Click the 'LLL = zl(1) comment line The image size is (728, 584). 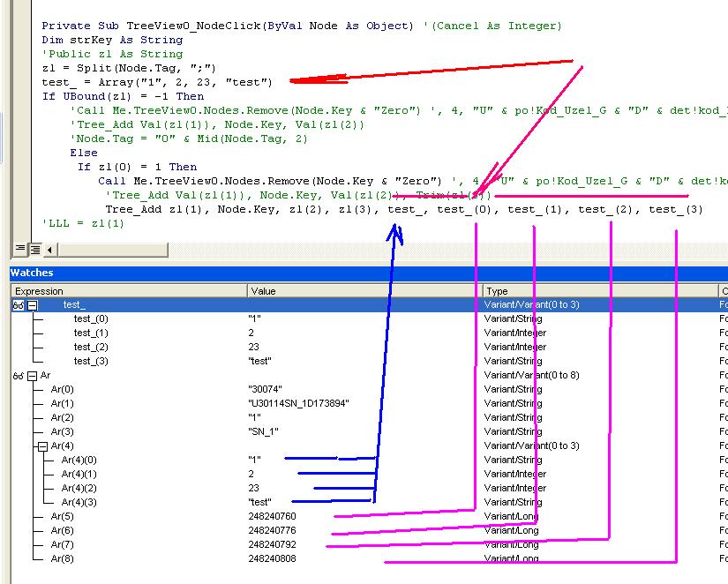pyautogui.click(x=83, y=224)
